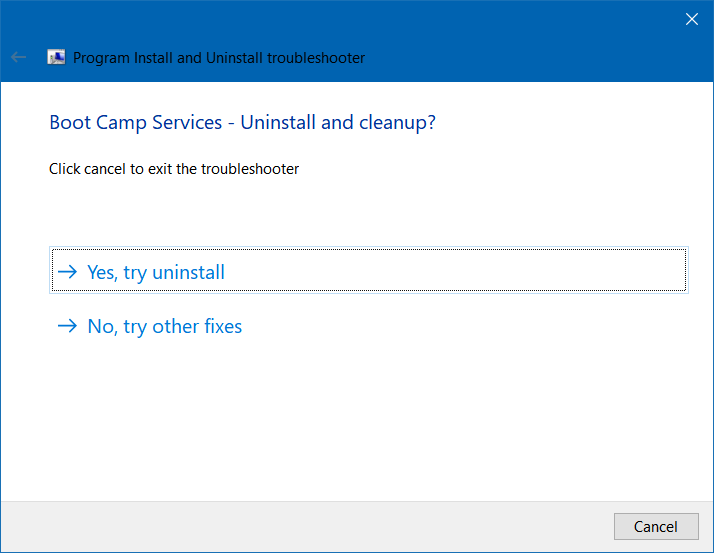Click the gray footer bar left of Cancel

[300, 526]
